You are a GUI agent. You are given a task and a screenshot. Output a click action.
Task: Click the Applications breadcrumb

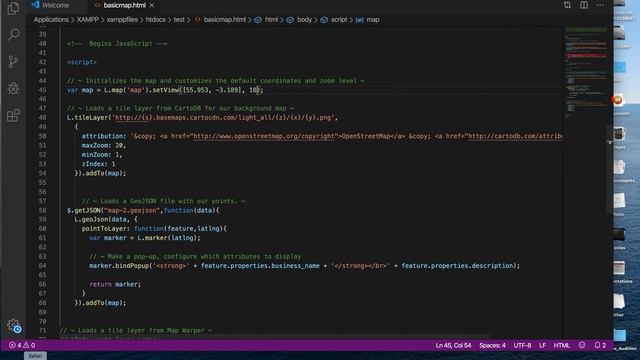pyautogui.click(x=51, y=20)
